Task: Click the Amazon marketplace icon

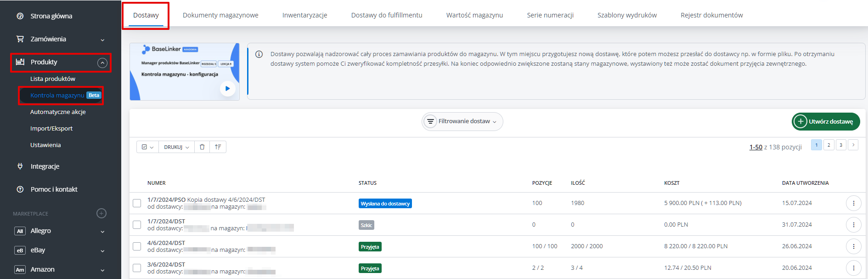Action: coord(20,270)
